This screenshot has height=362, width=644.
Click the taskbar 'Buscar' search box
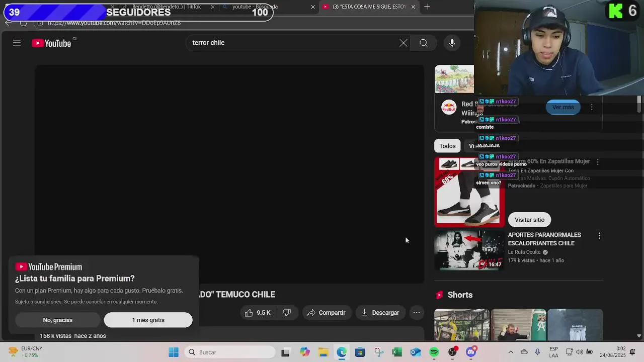tap(229, 352)
